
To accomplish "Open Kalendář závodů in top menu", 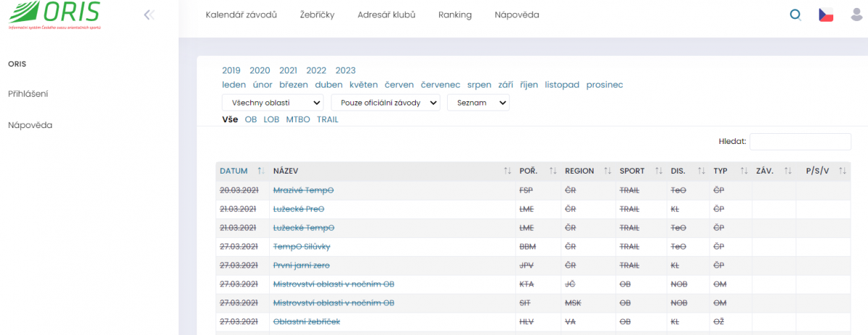I will (x=242, y=14).
